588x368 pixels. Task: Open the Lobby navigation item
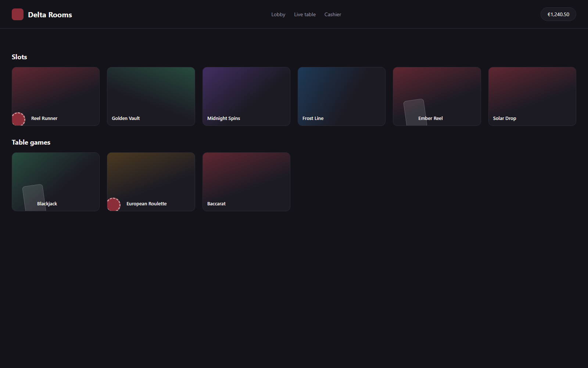pos(278,14)
